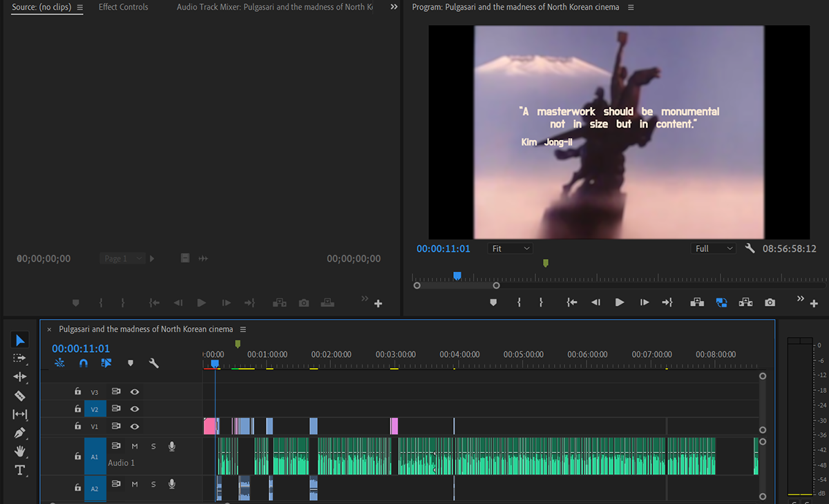Screen dimensions: 829x504
Task: Click Export Frame camera in Program Monitor
Action: 770,302
